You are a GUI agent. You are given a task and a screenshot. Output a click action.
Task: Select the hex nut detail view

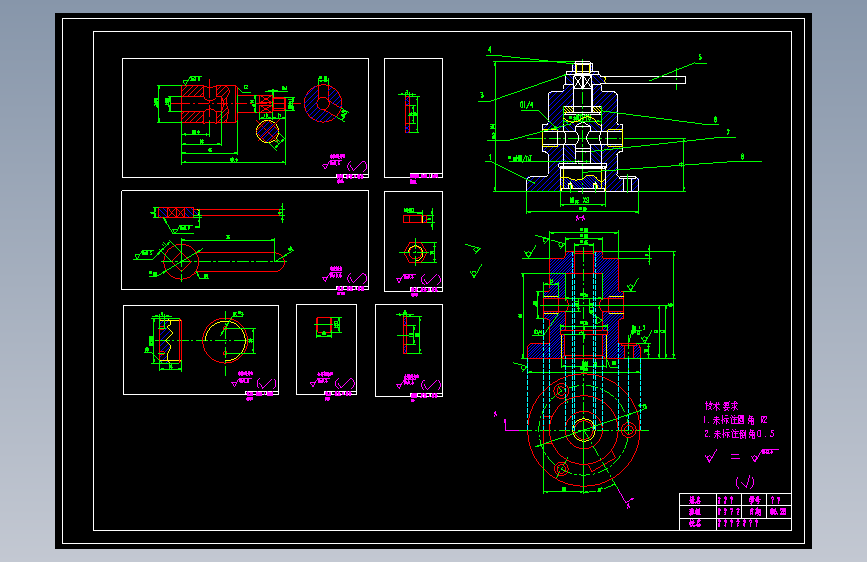414,241
